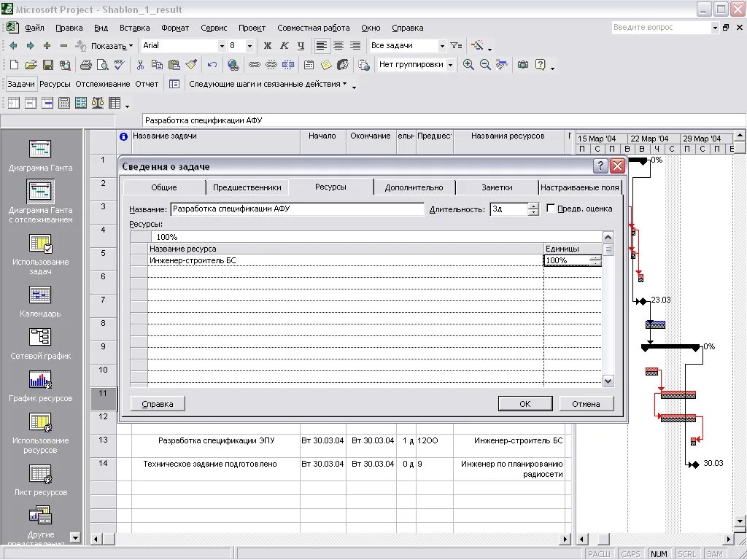The height and width of the screenshot is (560, 747).
Task: Open the Calendar view in sidebar
Action: point(41,301)
